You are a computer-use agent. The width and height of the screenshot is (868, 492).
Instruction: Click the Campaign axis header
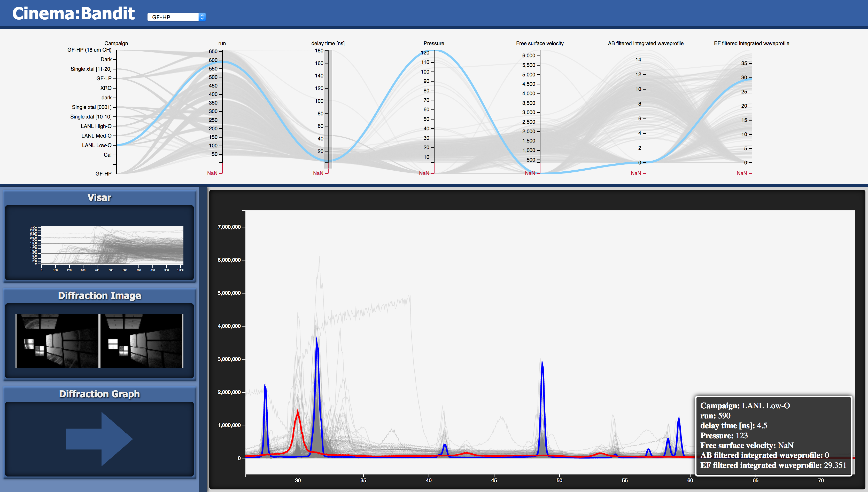pyautogui.click(x=116, y=43)
